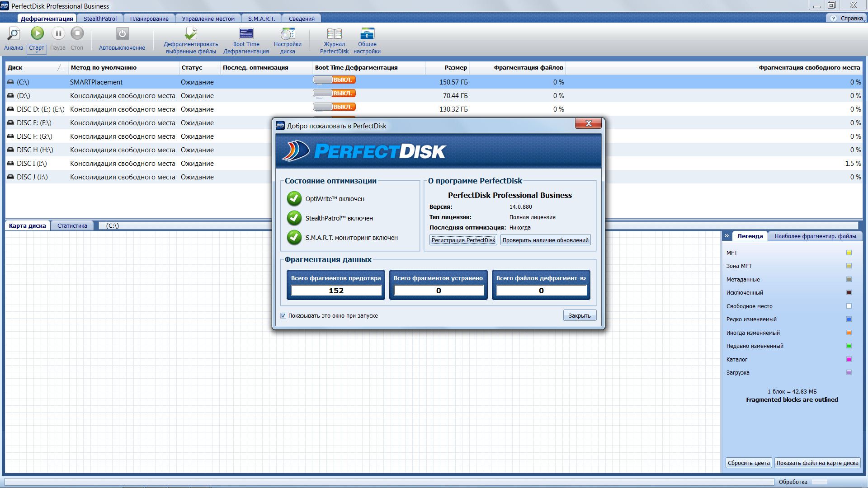868x488 pixels.
Task: Click the Редко изменяемый blue swatch
Action: tap(849, 319)
